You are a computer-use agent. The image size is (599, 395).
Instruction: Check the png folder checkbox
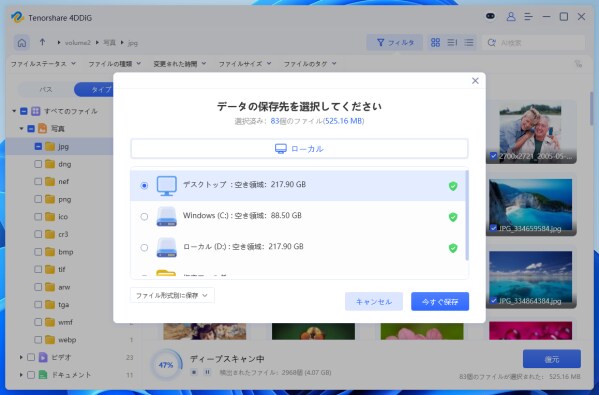click(x=38, y=199)
